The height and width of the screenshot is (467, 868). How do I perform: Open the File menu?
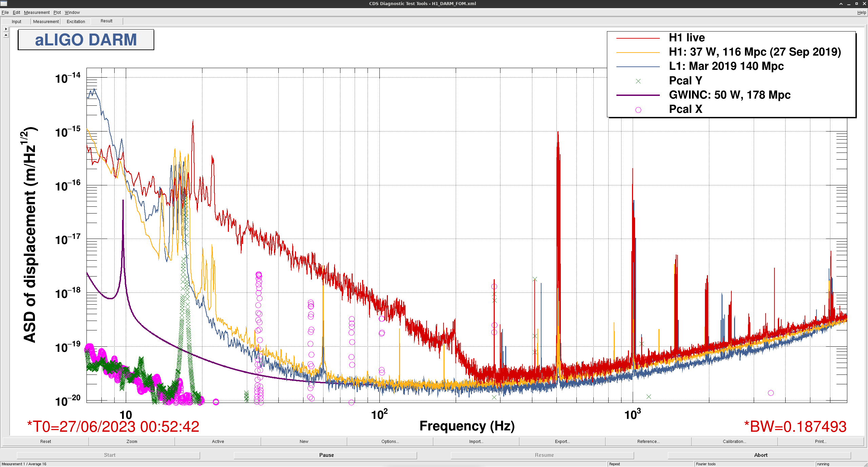pos(5,13)
